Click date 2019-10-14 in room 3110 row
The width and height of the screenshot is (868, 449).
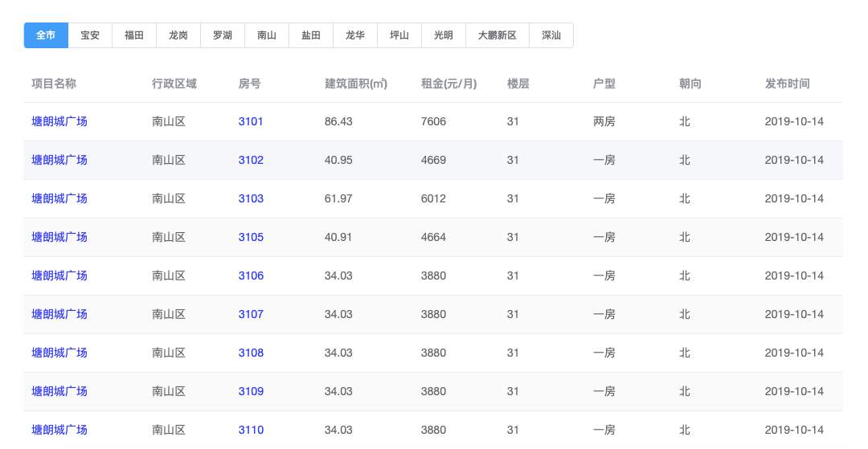[794, 431]
